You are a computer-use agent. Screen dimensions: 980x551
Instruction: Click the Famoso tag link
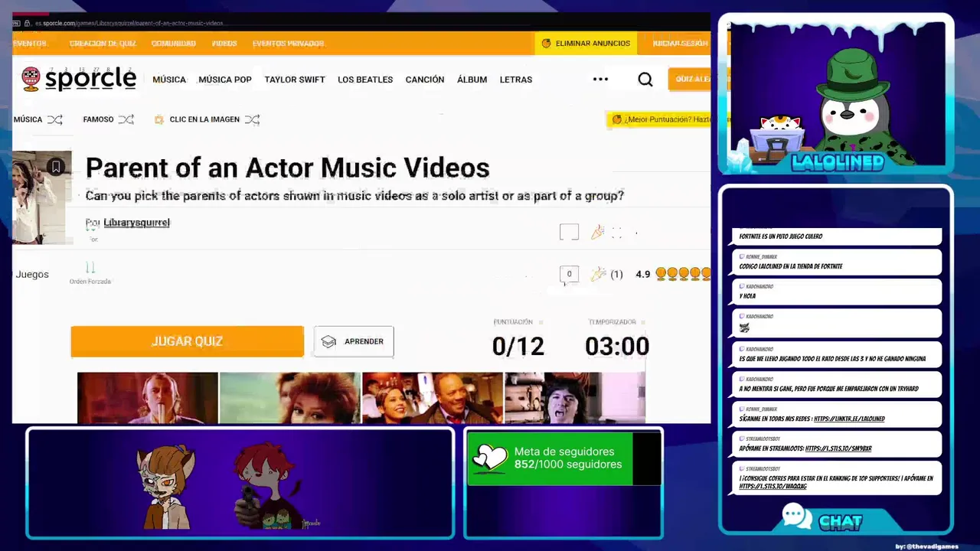click(98, 119)
